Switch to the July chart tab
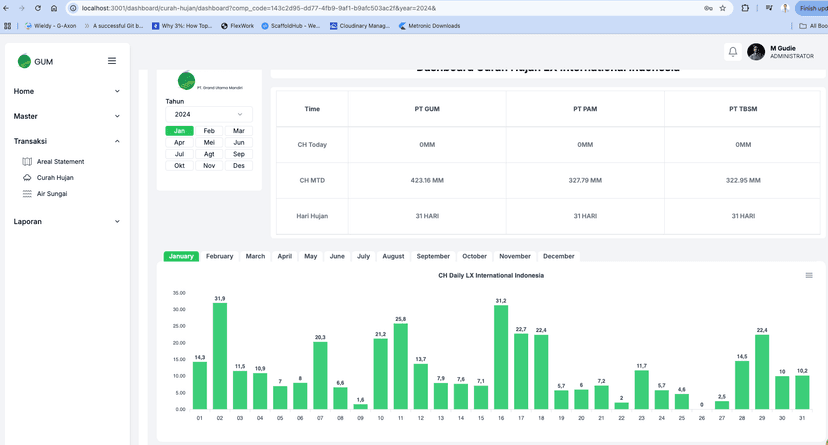This screenshot has width=828, height=445. [x=363, y=256]
